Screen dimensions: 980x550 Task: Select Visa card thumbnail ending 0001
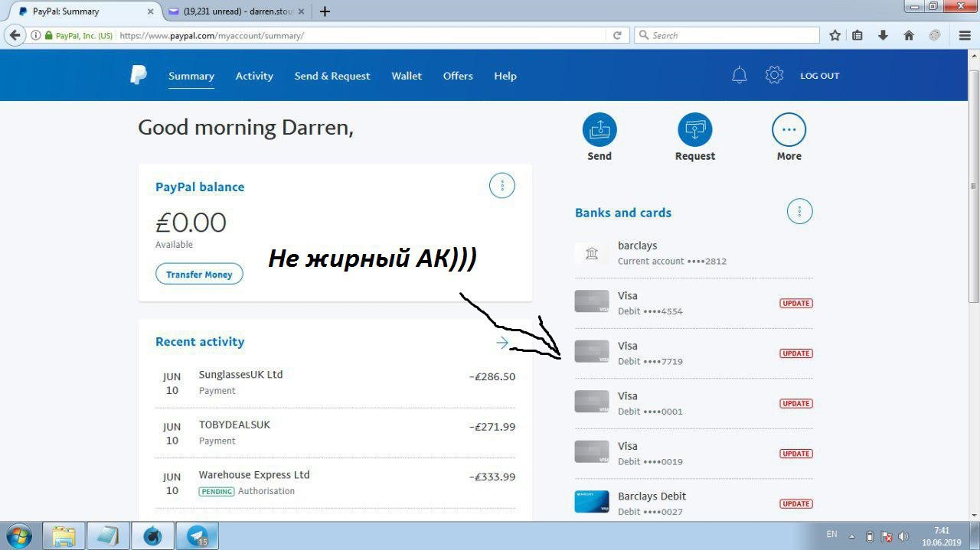[x=592, y=402]
